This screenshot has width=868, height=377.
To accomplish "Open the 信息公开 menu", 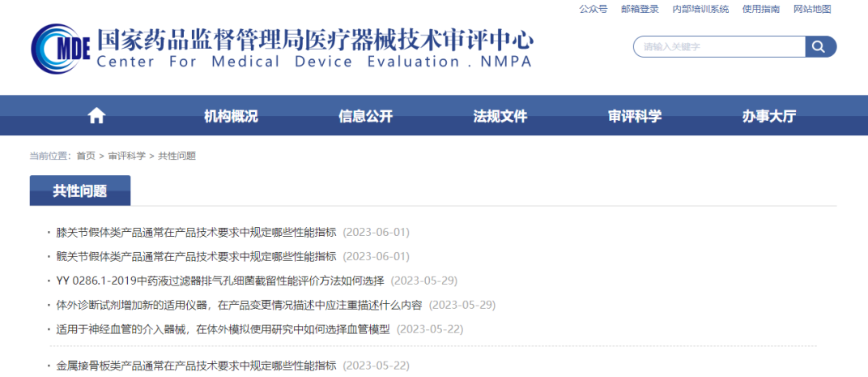I will (365, 116).
